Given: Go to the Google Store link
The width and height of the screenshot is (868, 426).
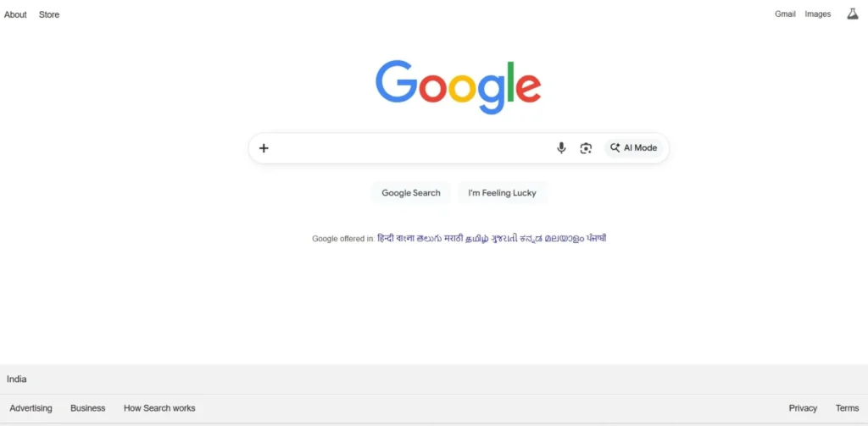Looking at the screenshot, I should coord(49,14).
